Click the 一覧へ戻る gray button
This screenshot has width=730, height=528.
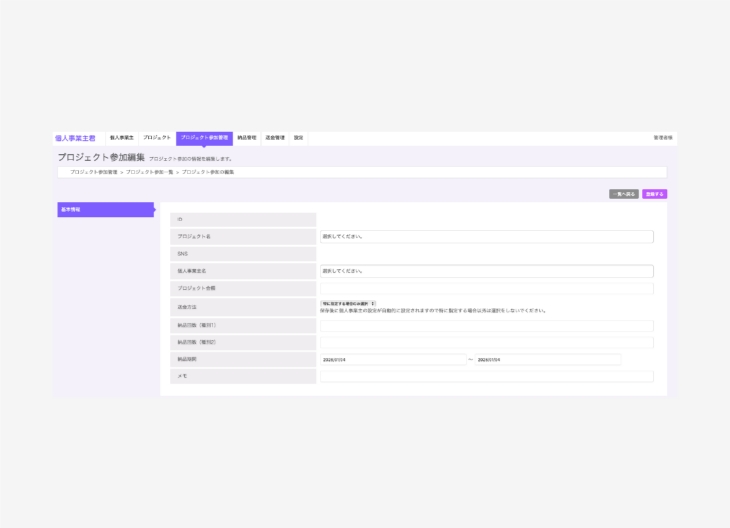click(624, 194)
